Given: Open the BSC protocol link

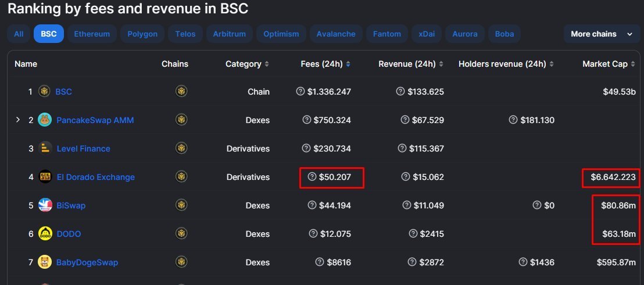Looking at the screenshot, I should (x=64, y=92).
